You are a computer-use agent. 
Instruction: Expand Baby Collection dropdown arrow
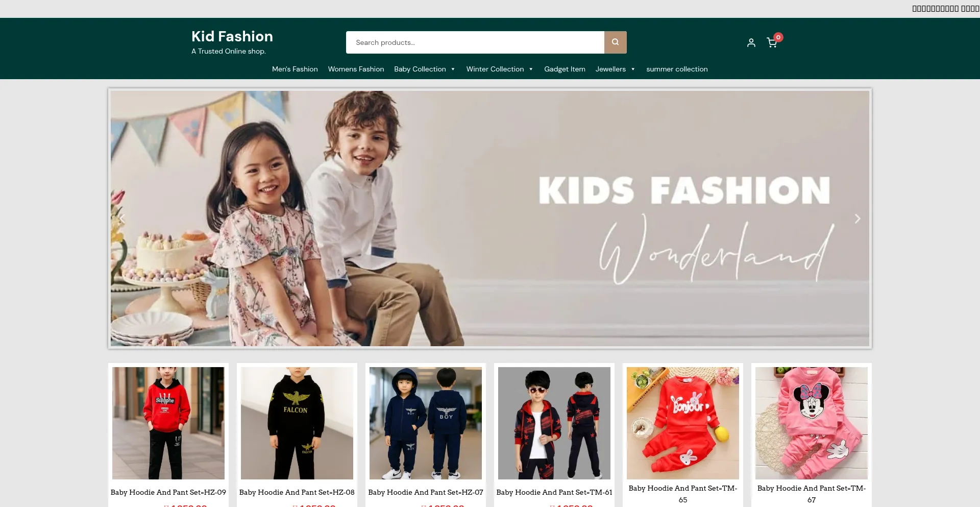coord(453,69)
